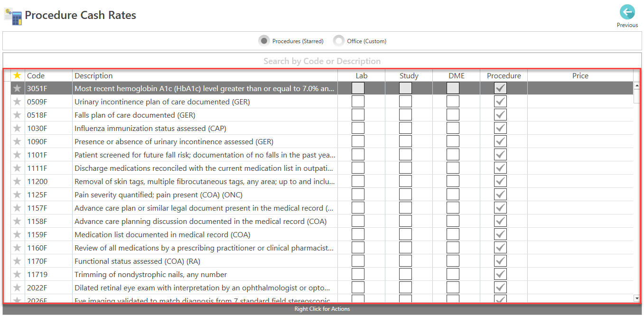The height and width of the screenshot is (316, 644).
Task: Toggle star for code 0518F
Action: pyautogui.click(x=18, y=115)
